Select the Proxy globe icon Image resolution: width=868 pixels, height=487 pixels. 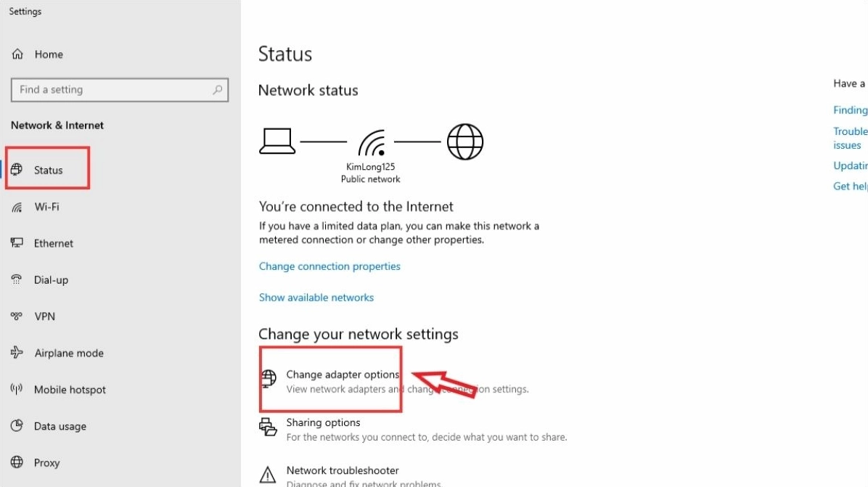click(17, 462)
